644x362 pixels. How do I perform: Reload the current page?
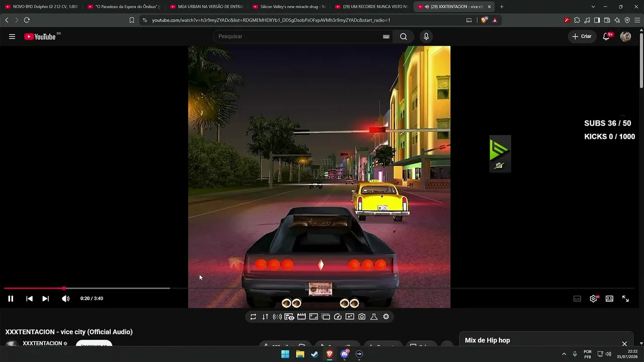[x=27, y=20]
